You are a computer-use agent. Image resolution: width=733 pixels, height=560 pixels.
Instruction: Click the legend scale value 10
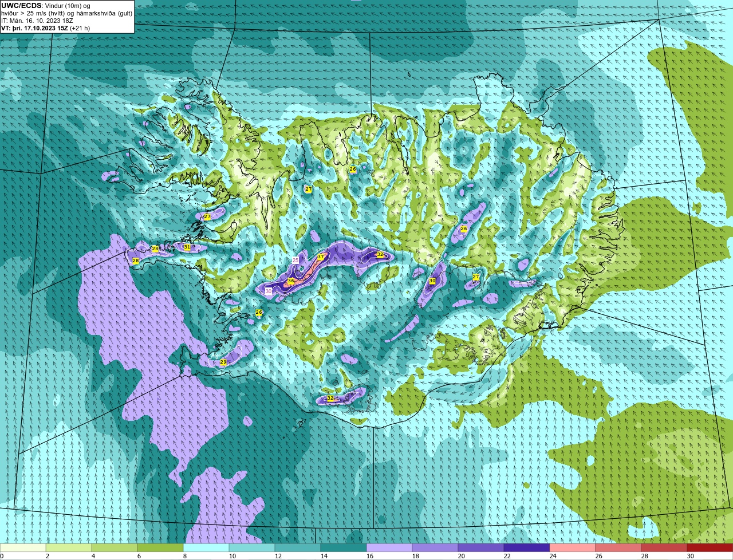point(232,556)
